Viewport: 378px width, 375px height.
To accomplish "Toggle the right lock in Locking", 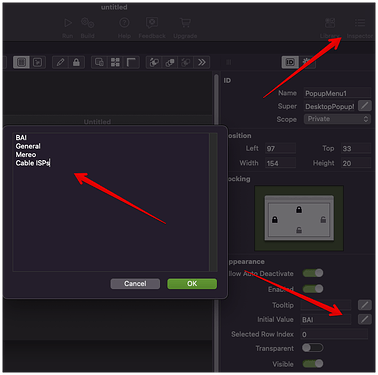I will click(323, 220).
